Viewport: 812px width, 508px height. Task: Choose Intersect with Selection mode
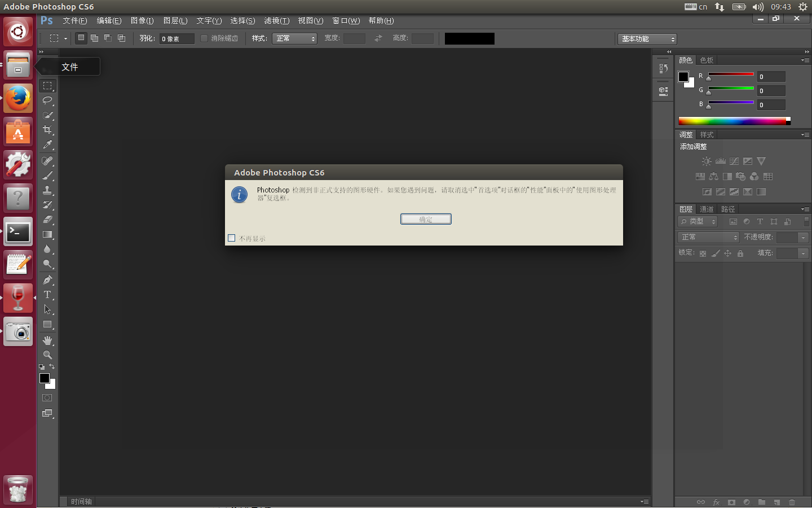pyautogui.click(x=121, y=38)
